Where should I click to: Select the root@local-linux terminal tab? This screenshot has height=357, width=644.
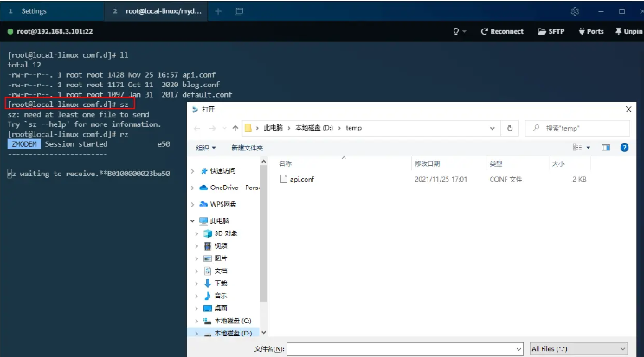pyautogui.click(x=157, y=11)
